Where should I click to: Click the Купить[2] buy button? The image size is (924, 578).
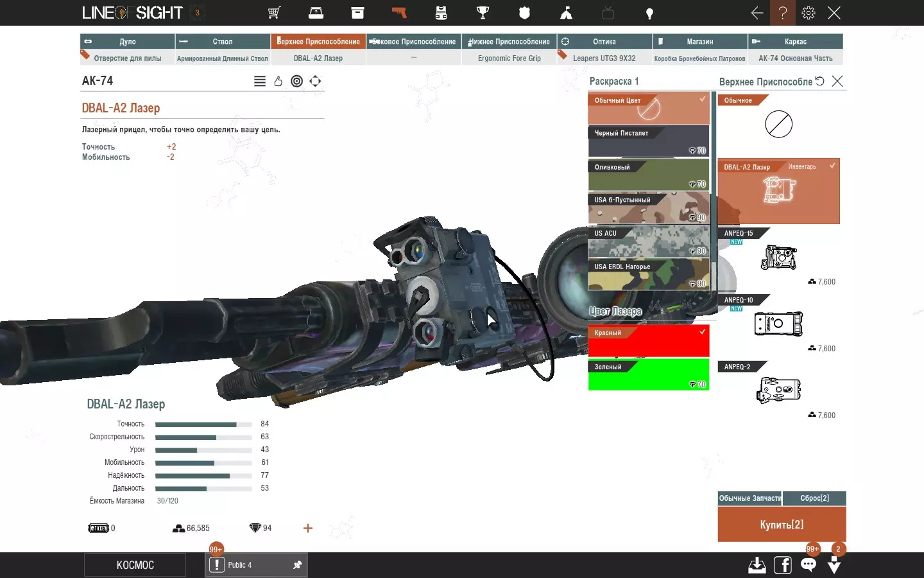click(x=782, y=525)
